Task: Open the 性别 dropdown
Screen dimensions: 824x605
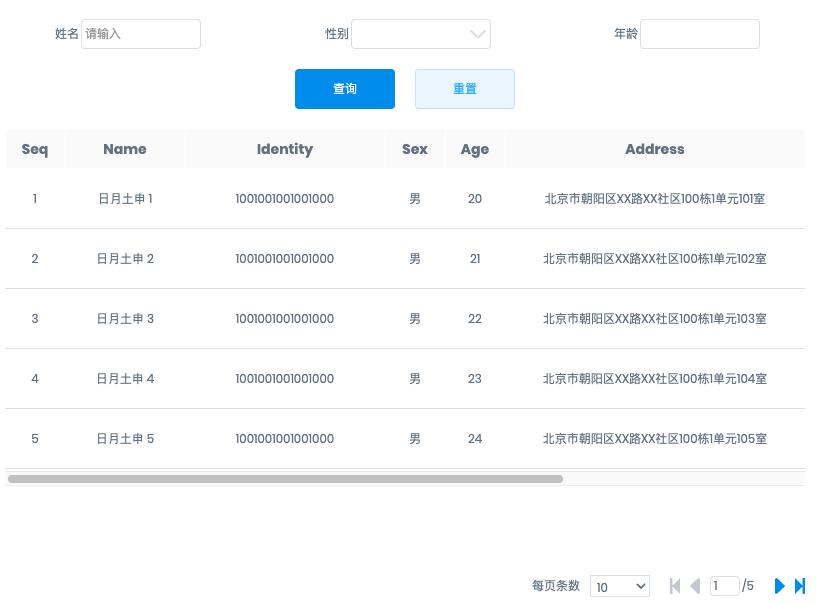Action: (421, 34)
